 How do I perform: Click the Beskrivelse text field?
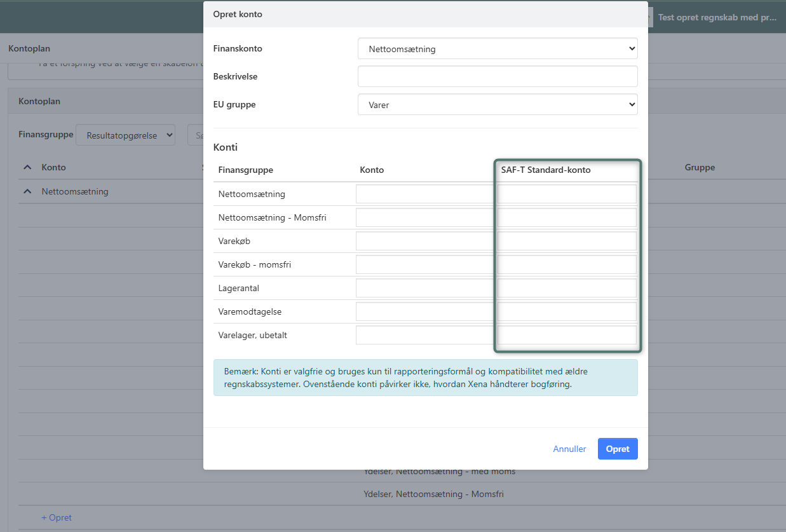click(x=498, y=76)
